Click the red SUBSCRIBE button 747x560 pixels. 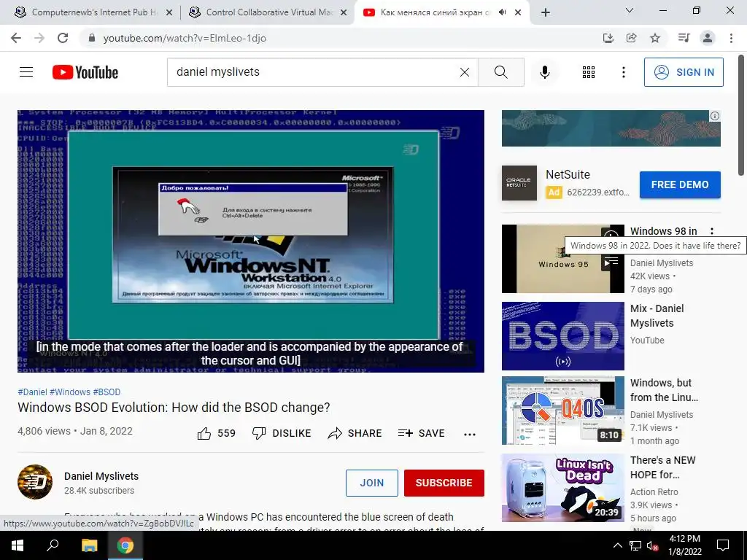[444, 483]
